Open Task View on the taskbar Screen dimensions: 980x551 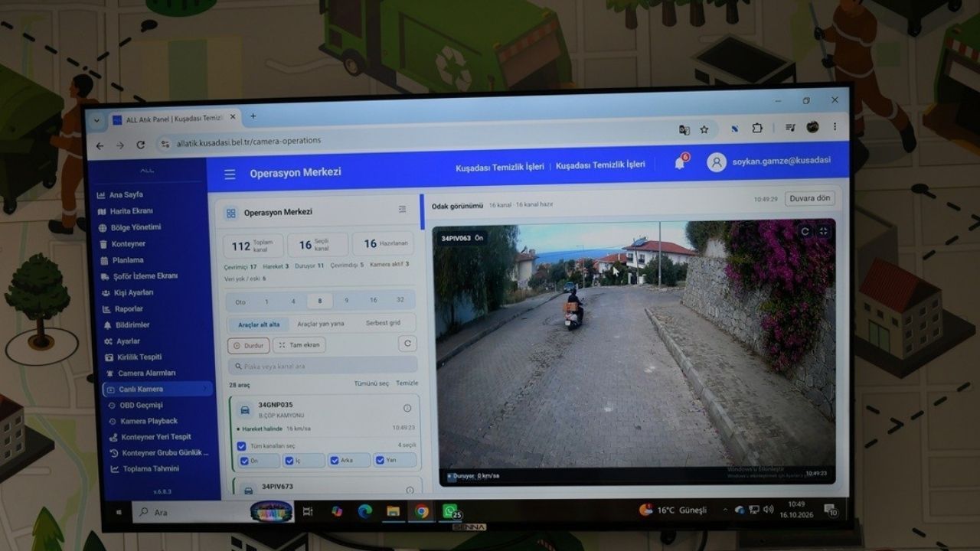[308, 511]
